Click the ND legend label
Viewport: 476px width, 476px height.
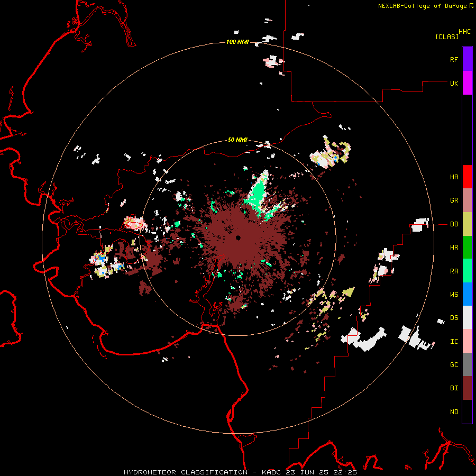pos(454,412)
